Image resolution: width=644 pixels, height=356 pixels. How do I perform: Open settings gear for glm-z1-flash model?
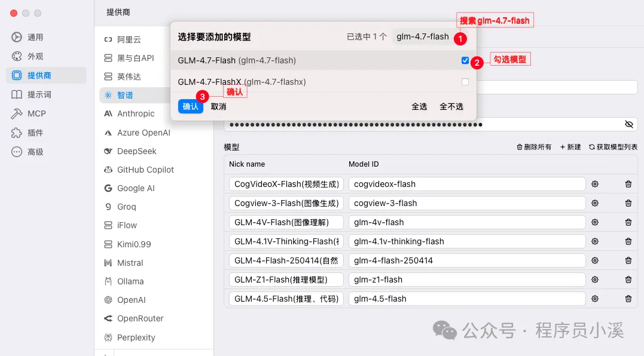595,280
